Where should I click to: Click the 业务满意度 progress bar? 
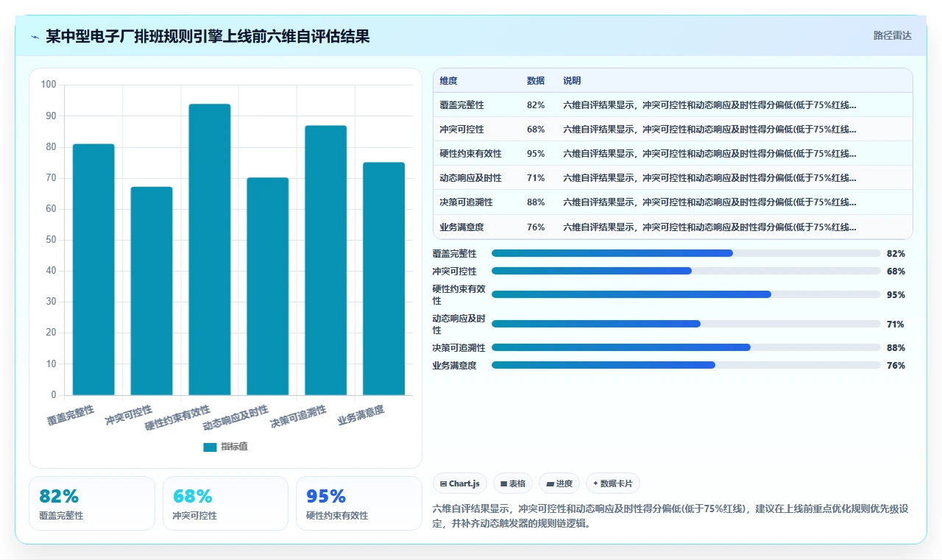686,365
